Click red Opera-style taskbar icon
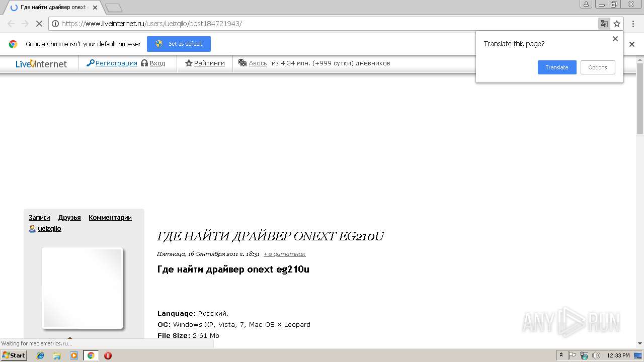Screen dimensions: 644x362 point(108,355)
